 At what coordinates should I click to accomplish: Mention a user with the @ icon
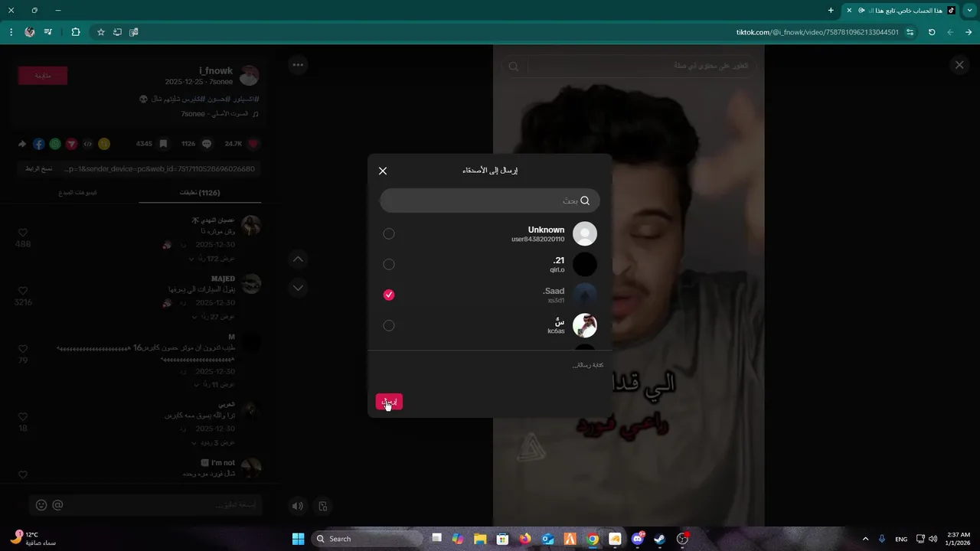(57, 505)
